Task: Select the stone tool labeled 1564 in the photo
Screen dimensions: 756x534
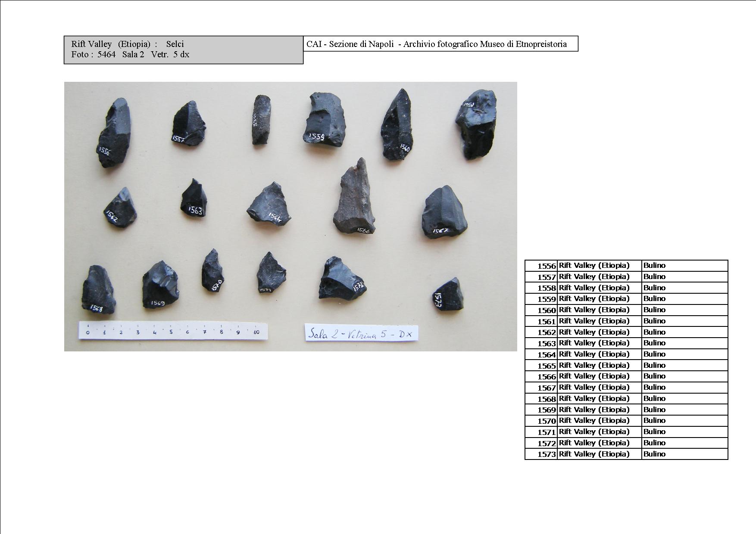Action: coord(269,204)
